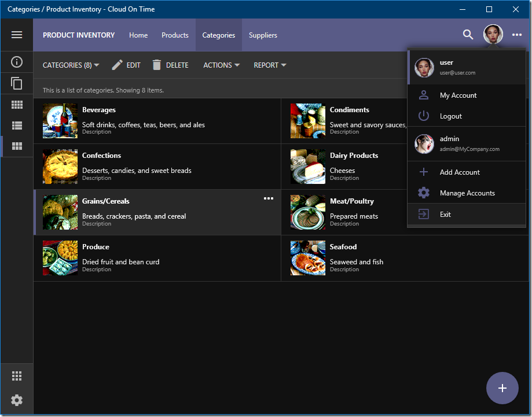Choose Manage Accounts in the account menu
Viewport: 532px width, 417px height.
pyautogui.click(x=467, y=193)
